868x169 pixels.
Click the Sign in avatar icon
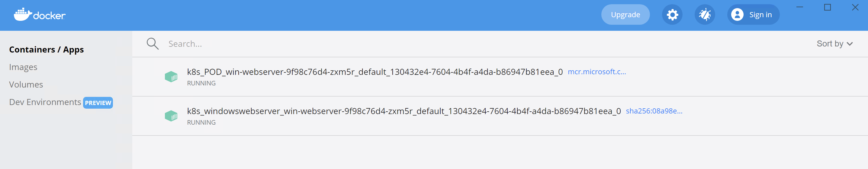(x=737, y=15)
